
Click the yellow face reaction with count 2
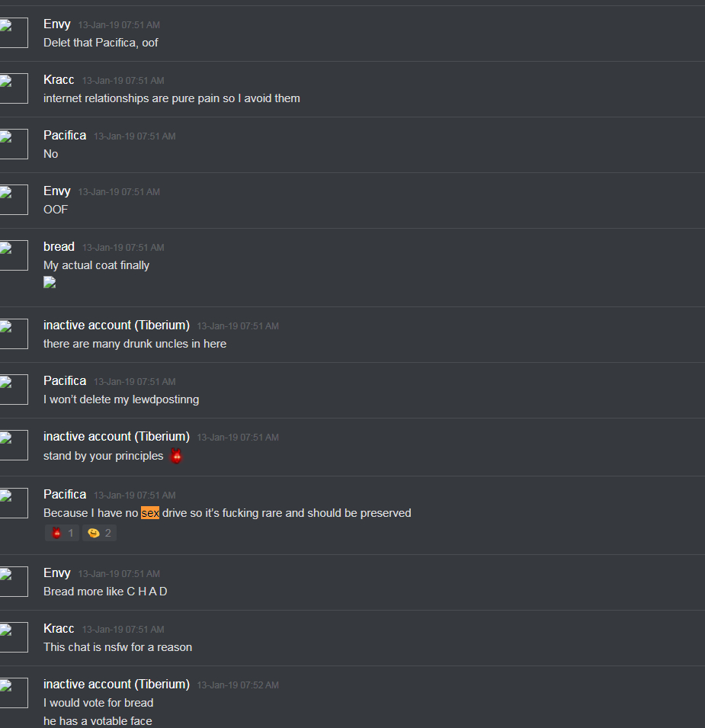[99, 533]
